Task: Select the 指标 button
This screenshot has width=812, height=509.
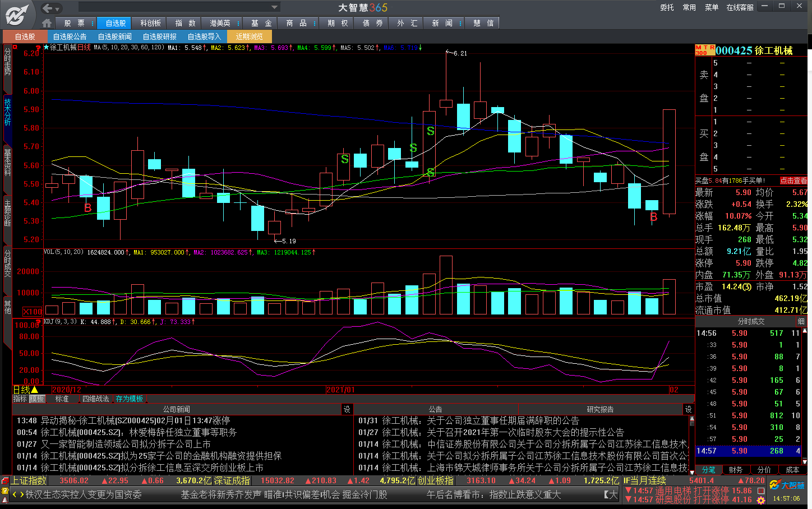Action: pos(20,399)
